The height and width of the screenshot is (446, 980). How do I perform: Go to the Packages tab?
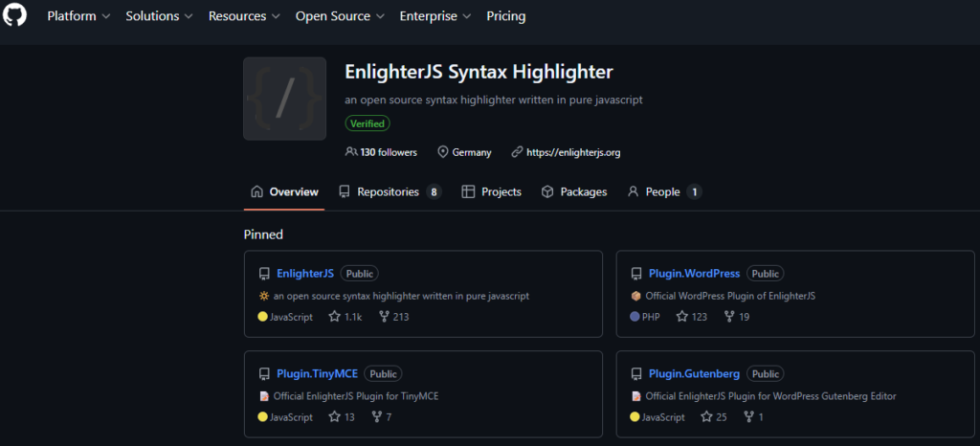tap(574, 192)
